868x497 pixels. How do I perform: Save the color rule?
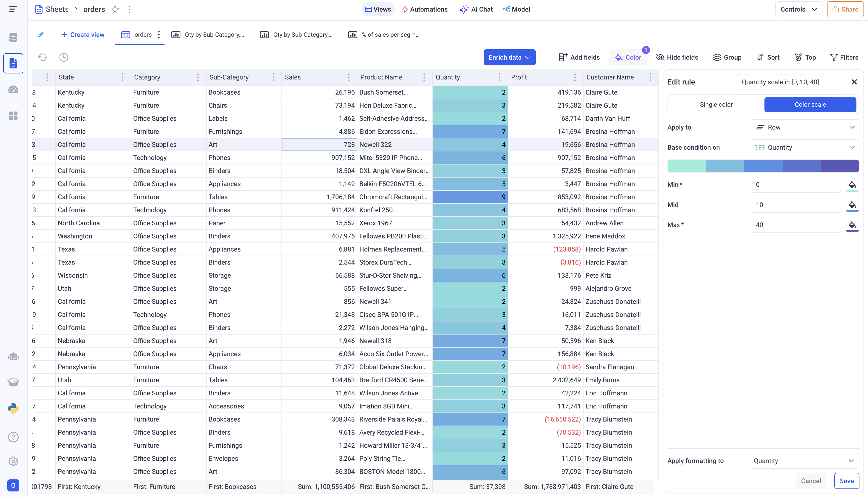coord(846,481)
